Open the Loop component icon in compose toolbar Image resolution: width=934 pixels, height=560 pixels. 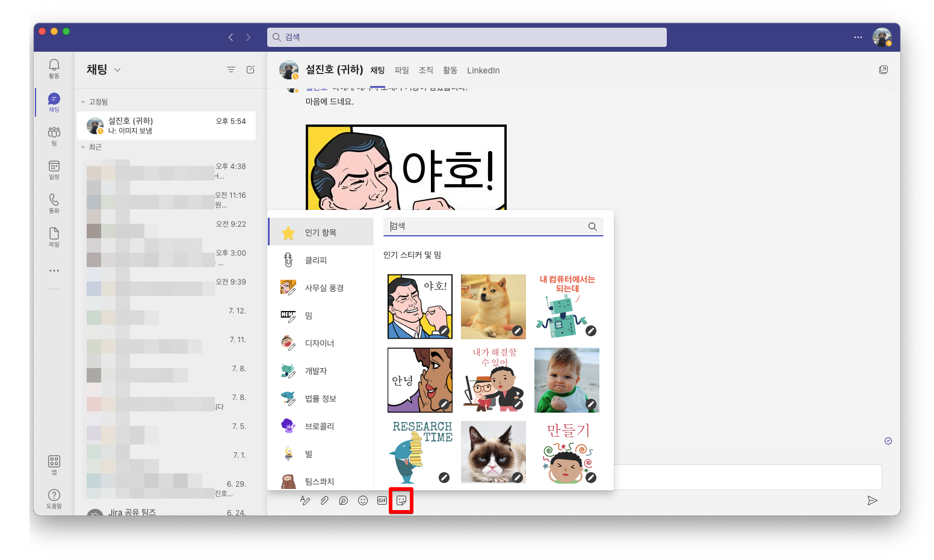344,500
